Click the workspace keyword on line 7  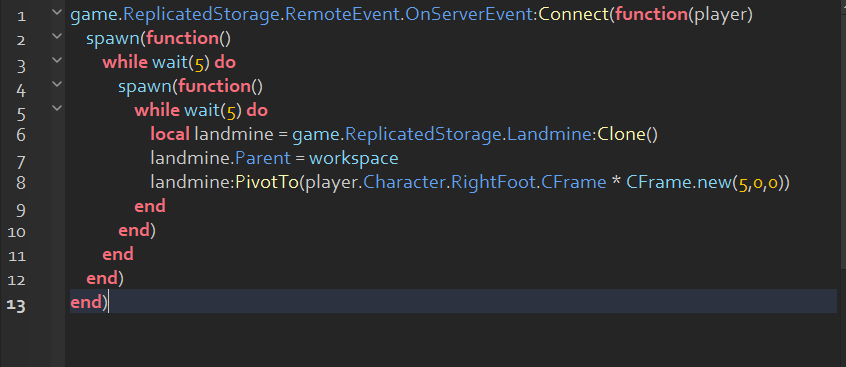coord(354,159)
